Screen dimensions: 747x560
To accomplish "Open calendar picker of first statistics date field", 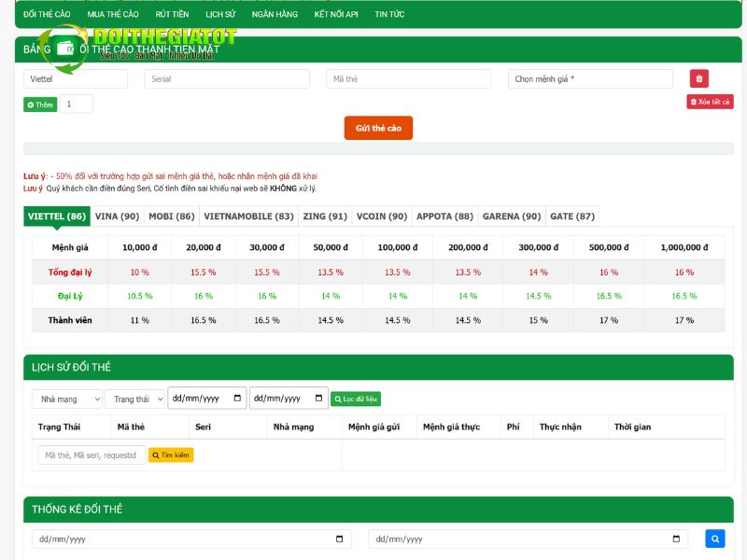I will coord(339,539).
